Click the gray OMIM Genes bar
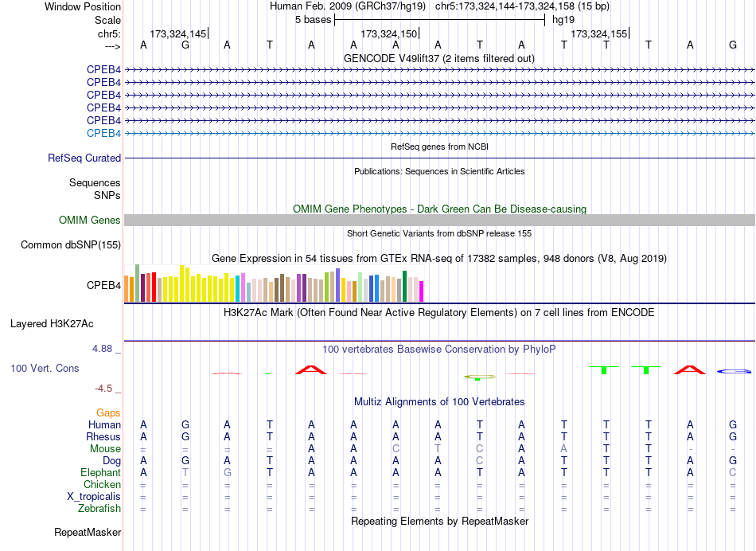 tap(439, 220)
